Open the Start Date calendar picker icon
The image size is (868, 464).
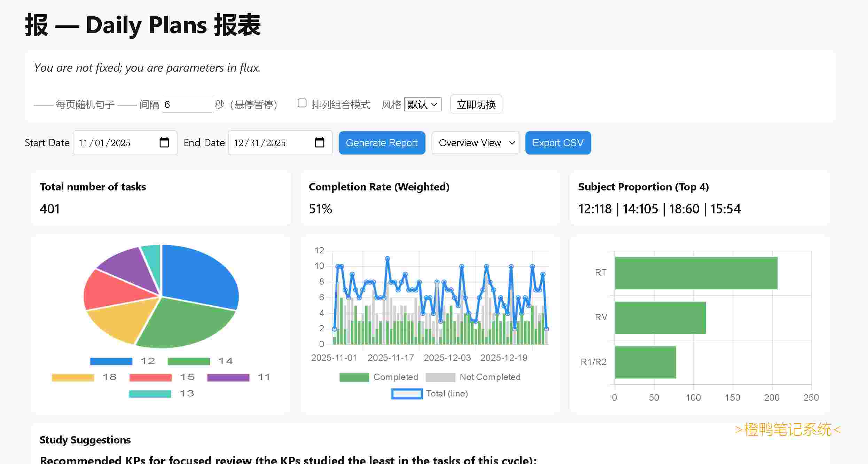164,142
